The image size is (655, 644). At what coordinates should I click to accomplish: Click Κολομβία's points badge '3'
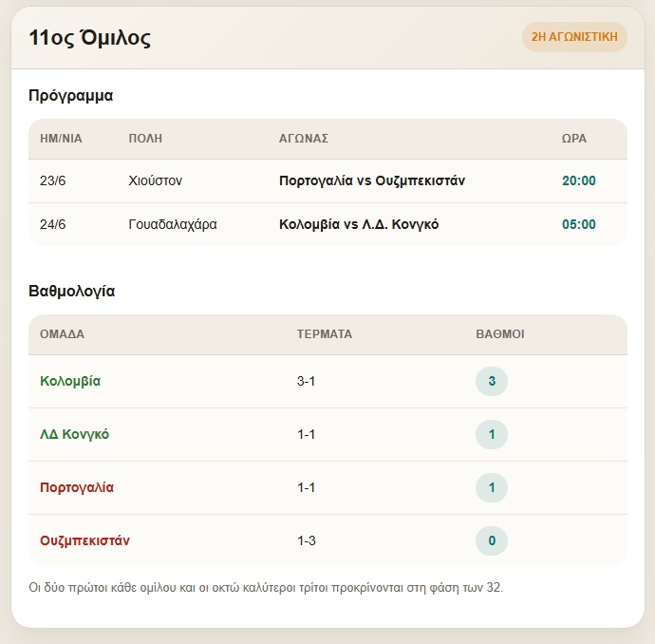click(492, 381)
